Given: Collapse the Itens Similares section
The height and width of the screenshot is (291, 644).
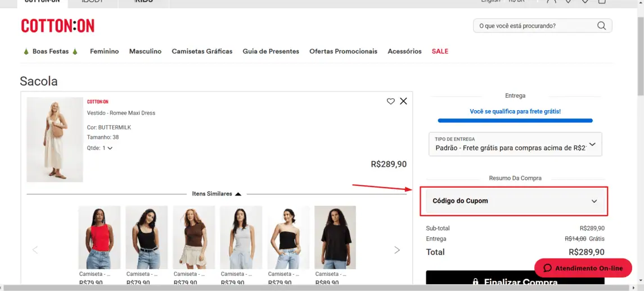Looking at the screenshot, I should pos(238,194).
